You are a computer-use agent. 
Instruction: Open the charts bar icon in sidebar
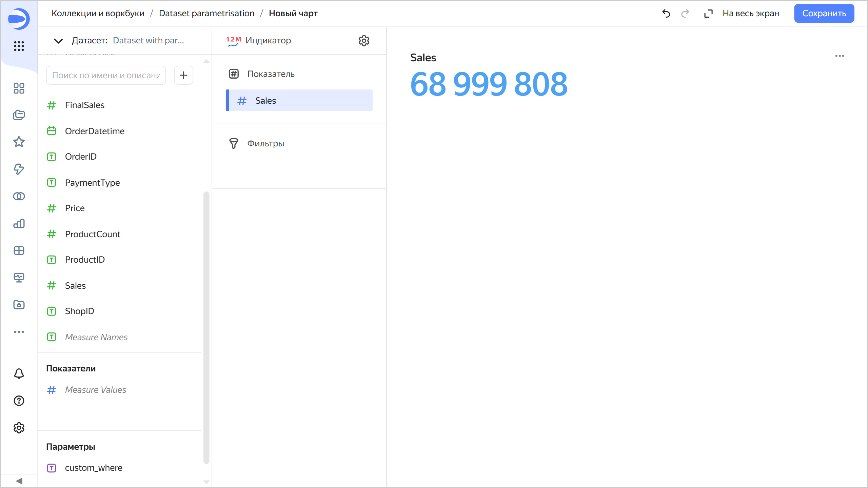click(19, 223)
